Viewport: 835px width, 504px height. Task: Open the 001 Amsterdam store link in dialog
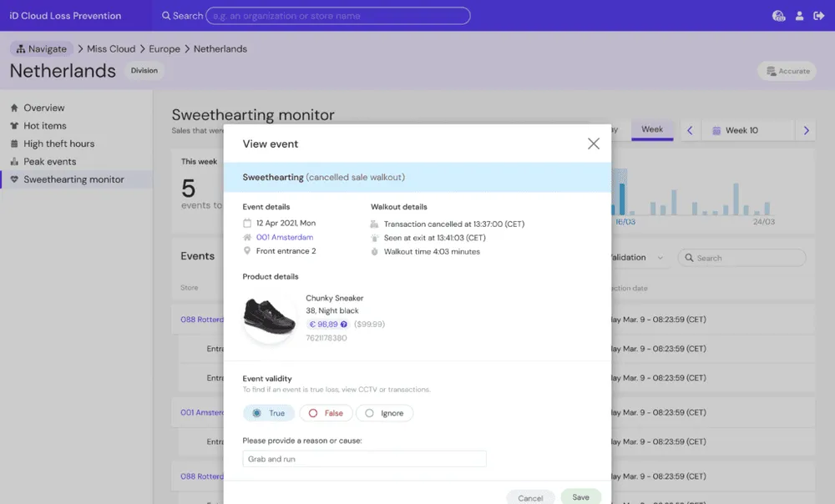tap(285, 237)
